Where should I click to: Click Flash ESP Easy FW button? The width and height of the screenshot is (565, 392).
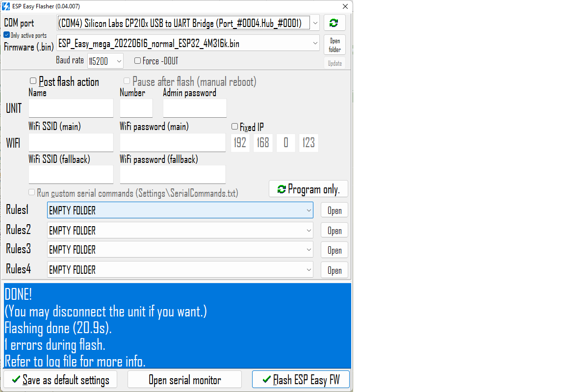(x=301, y=380)
